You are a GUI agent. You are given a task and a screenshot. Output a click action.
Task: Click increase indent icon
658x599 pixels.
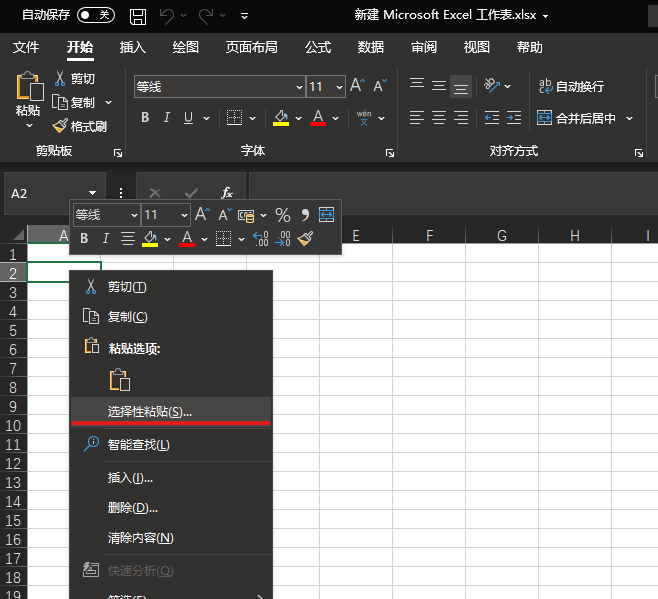514,118
